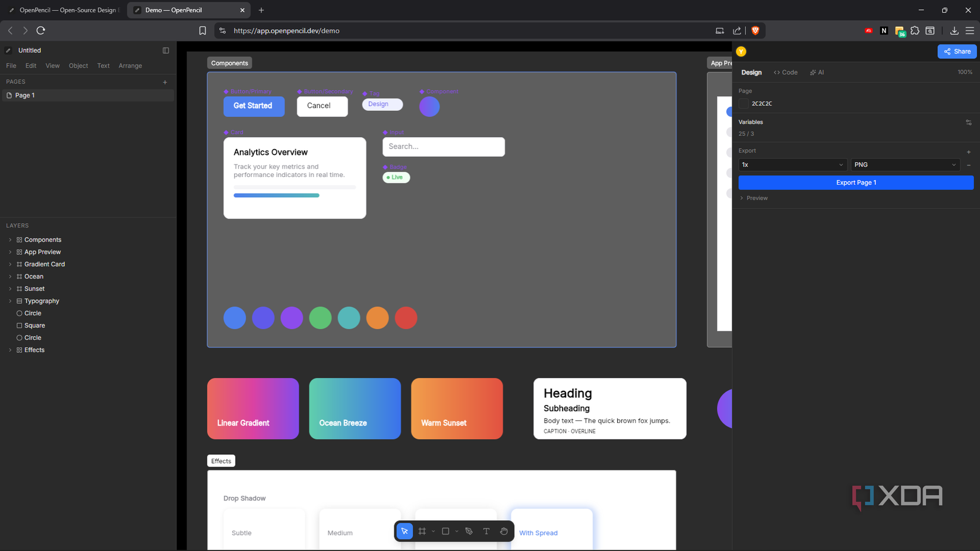Image resolution: width=980 pixels, height=551 pixels.
Task: Open the Object menu
Action: [x=78, y=66]
